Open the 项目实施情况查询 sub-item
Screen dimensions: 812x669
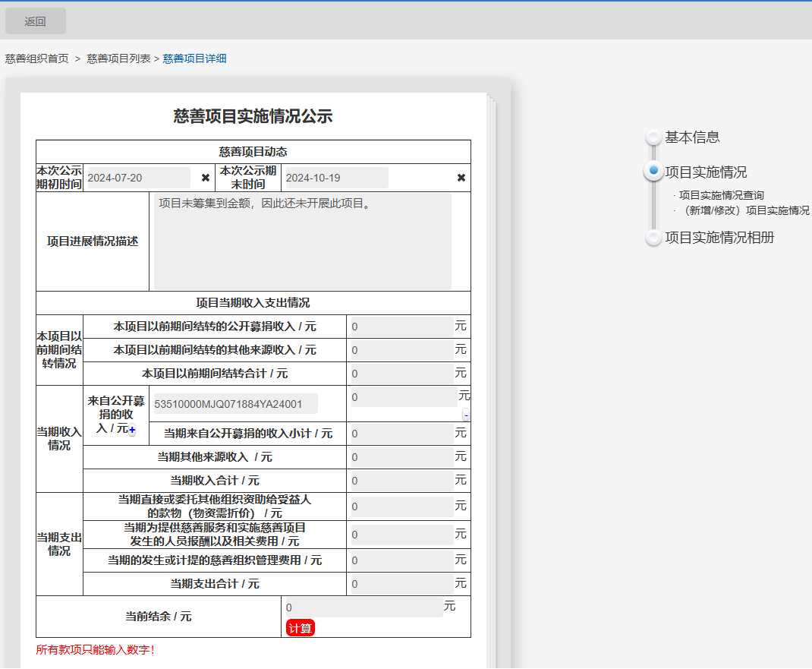pos(721,195)
